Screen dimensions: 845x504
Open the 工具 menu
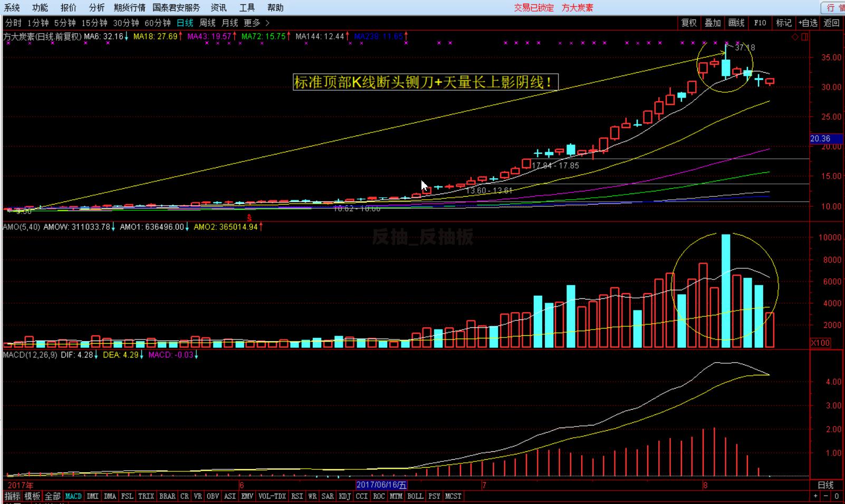pos(247,7)
